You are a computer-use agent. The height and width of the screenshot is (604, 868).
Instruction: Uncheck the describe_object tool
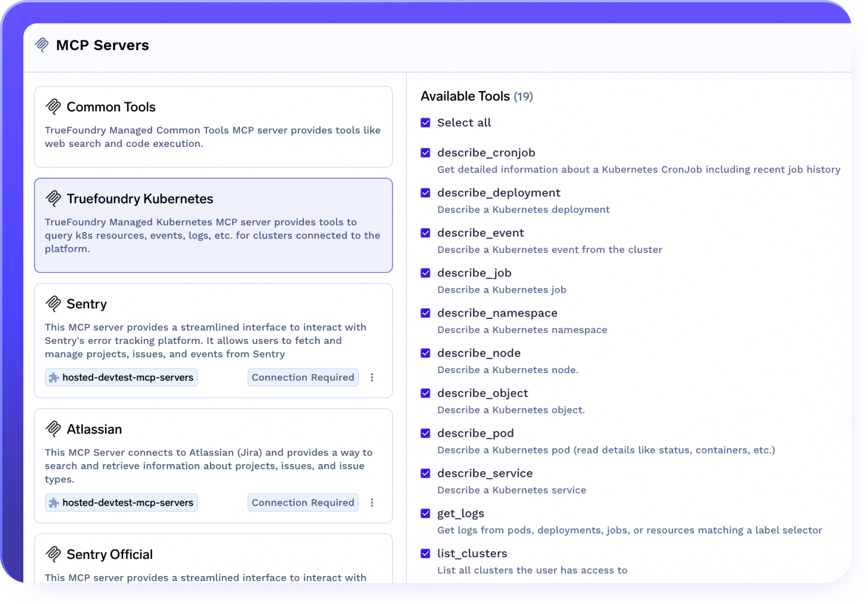pyautogui.click(x=425, y=394)
